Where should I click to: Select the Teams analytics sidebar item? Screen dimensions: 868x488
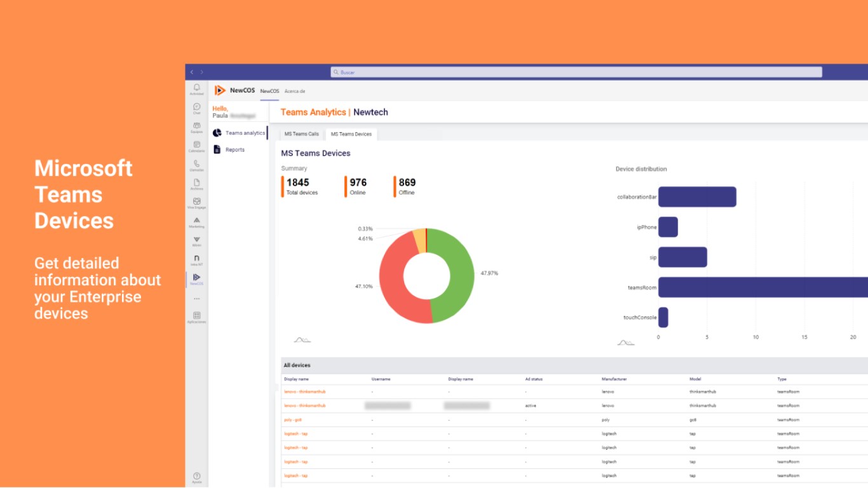(239, 133)
